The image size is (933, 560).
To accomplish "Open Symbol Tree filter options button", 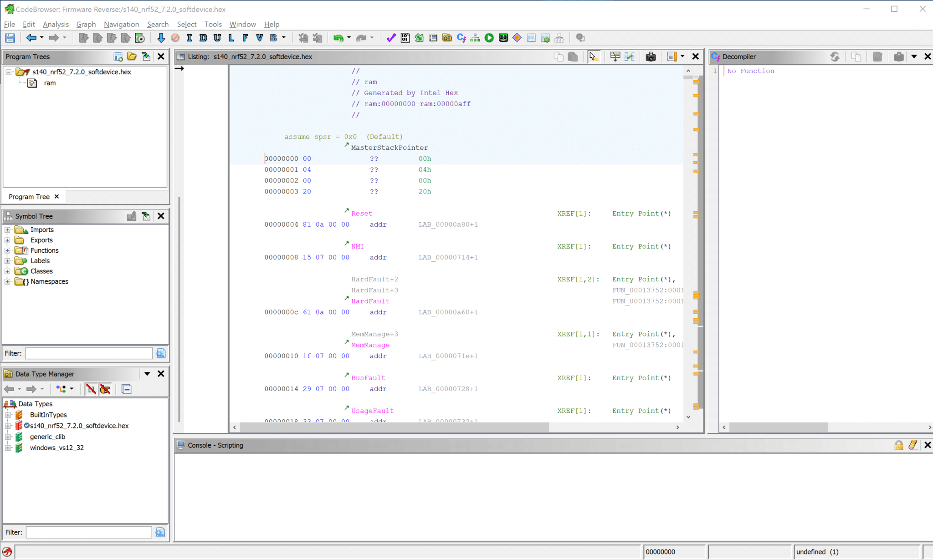I will click(x=160, y=353).
